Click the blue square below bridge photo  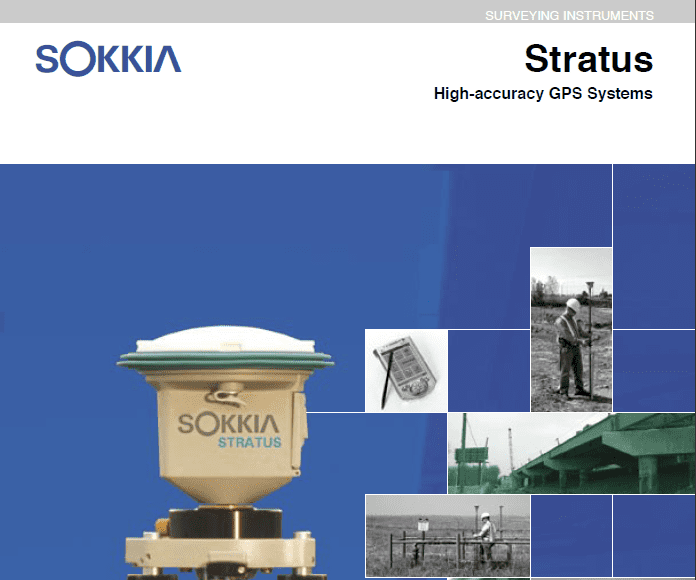tap(570, 536)
